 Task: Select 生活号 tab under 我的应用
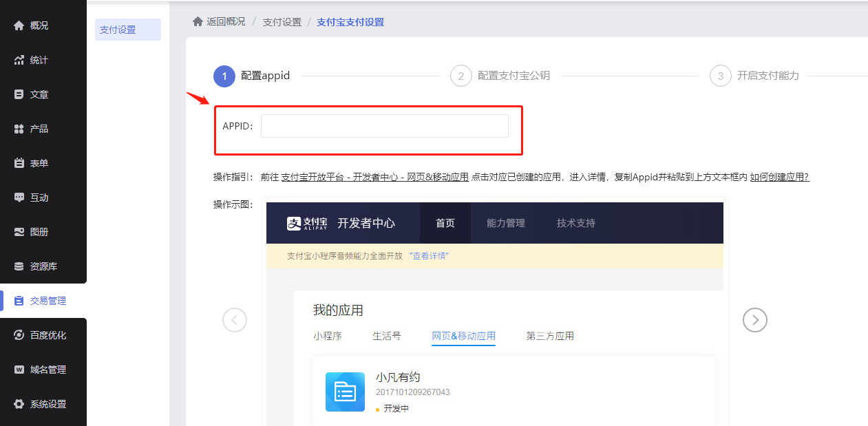click(387, 336)
